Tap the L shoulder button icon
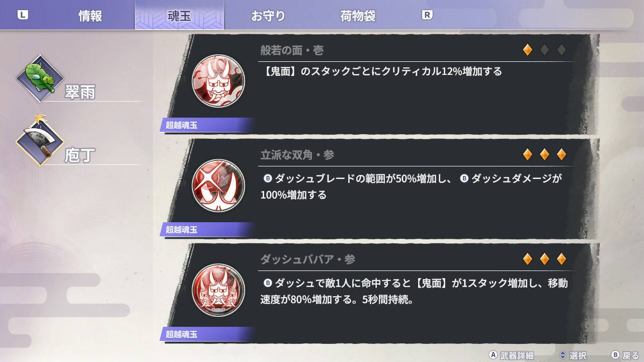This screenshot has height=362, width=644. click(23, 15)
